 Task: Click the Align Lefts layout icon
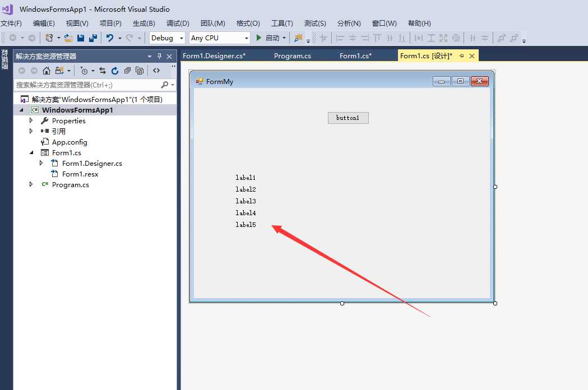[x=340, y=38]
